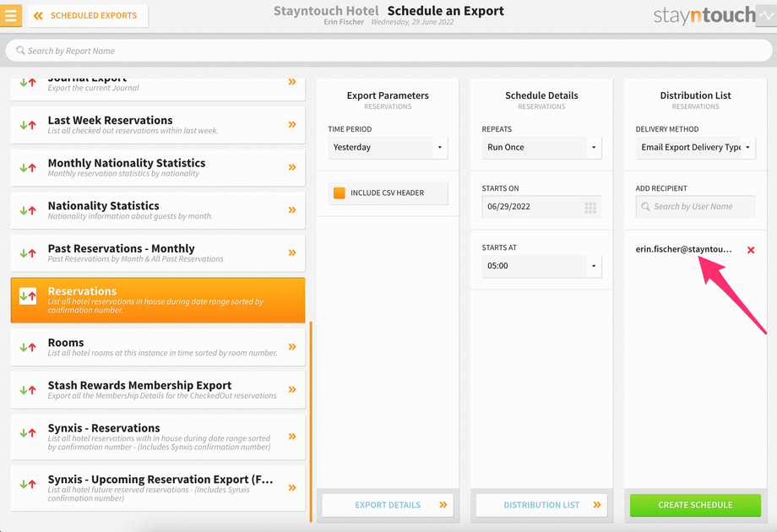Open the Past Reservations - Monthly chevron
This screenshot has height=532, width=777.
click(292, 252)
